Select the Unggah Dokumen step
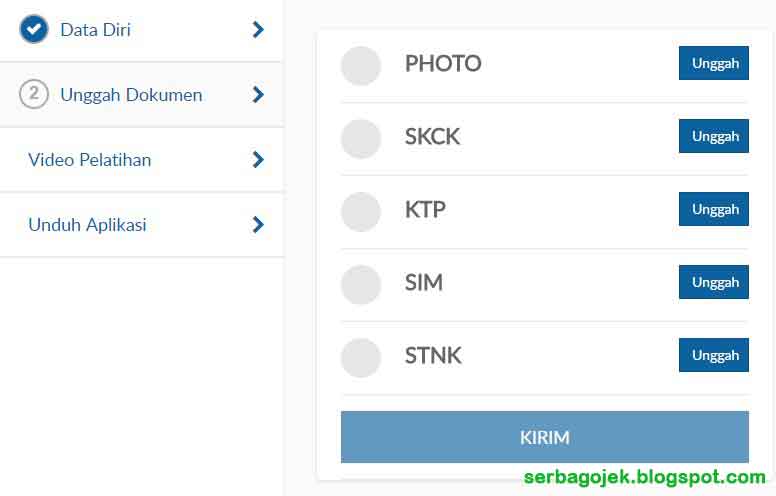Image resolution: width=776 pixels, height=496 pixels. [131, 95]
